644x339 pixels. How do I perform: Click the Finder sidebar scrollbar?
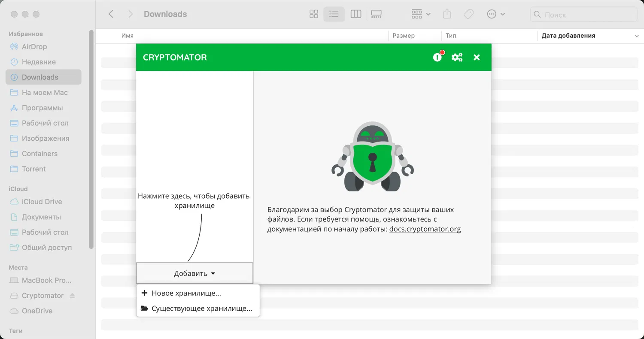pyautogui.click(x=91, y=139)
